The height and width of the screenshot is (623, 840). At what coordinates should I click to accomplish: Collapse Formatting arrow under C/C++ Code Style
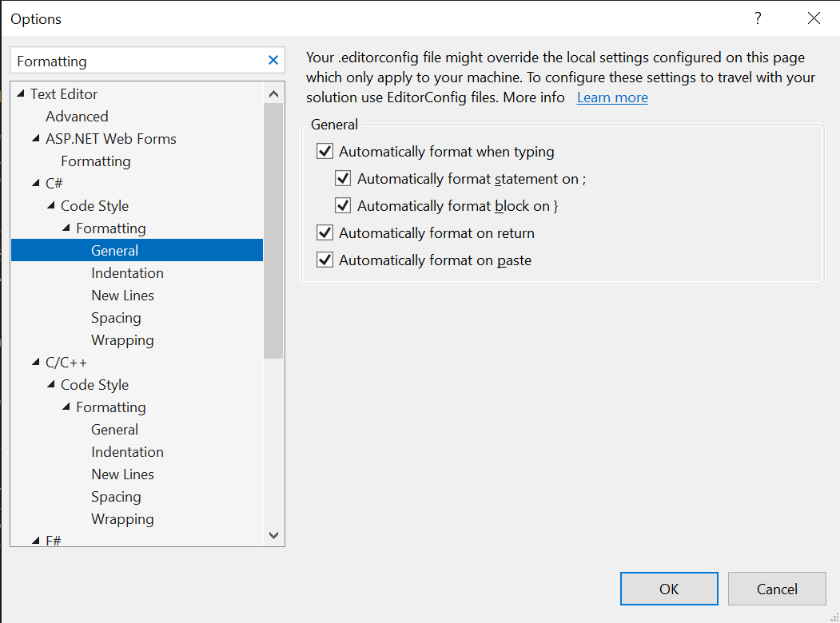pyautogui.click(x=66, y=407)
